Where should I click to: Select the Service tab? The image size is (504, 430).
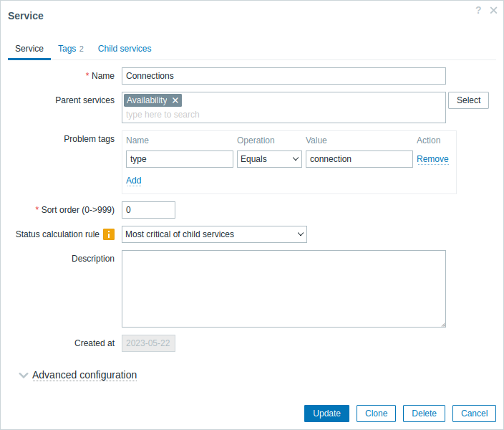[29, 49]
